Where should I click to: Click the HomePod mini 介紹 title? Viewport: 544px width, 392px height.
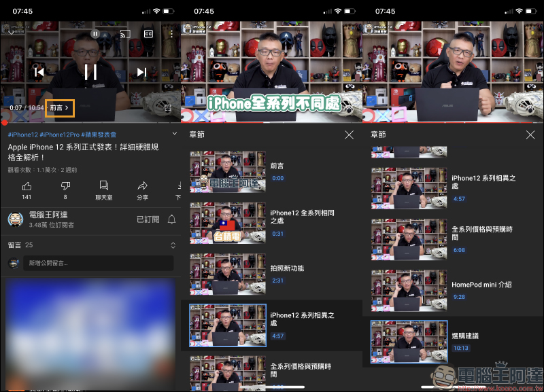coord(481,285)
